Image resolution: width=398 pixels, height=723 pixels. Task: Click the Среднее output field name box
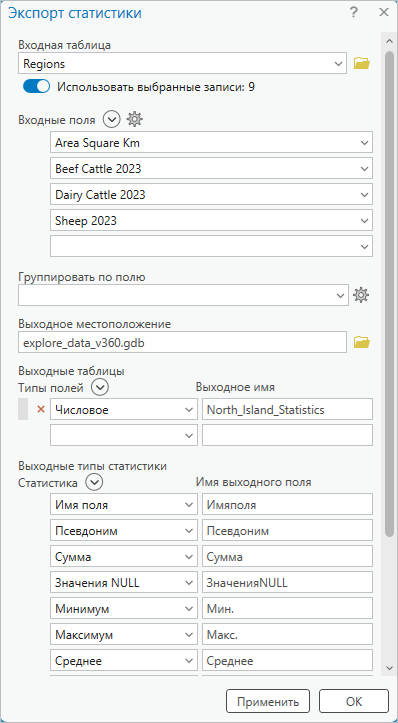pos(287,661)
